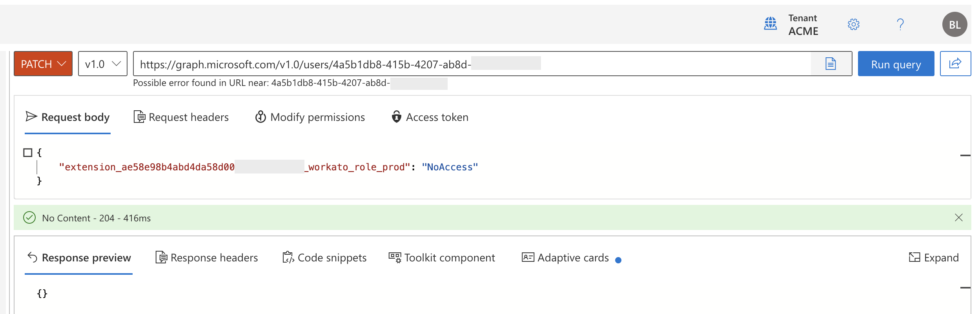Open the settings gear icon
The height and width of the screenshot is (314, 980).
point(853,24)
